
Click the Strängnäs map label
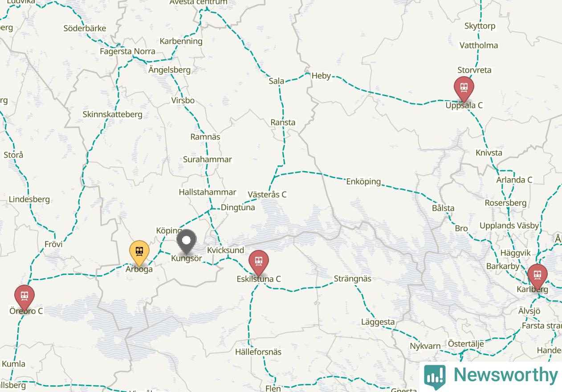coord(353,278)
